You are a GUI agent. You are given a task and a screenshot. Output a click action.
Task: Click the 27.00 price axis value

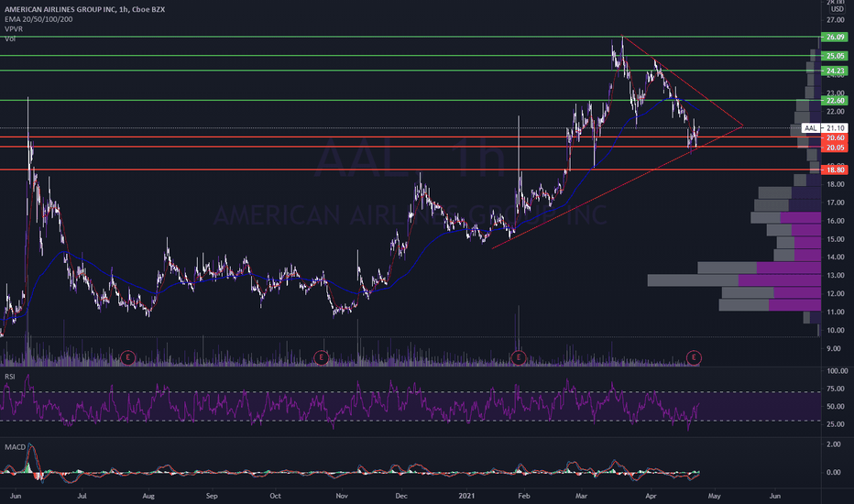click(836, 20)
